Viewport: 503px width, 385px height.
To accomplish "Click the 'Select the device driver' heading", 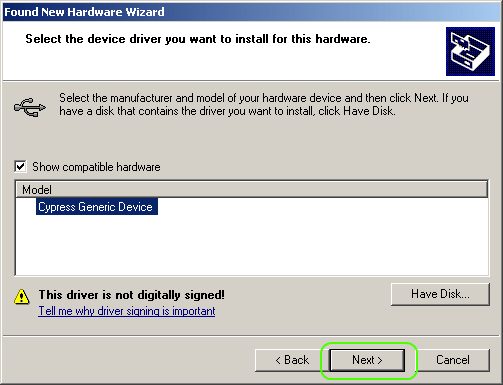I will [x=198, y=39].
